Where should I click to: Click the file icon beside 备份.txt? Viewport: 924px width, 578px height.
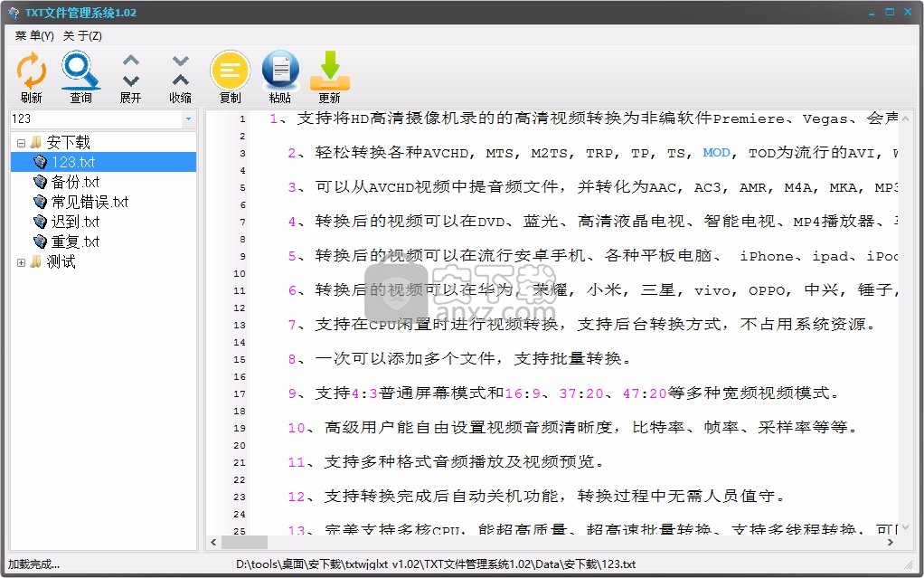click(40, 182)
